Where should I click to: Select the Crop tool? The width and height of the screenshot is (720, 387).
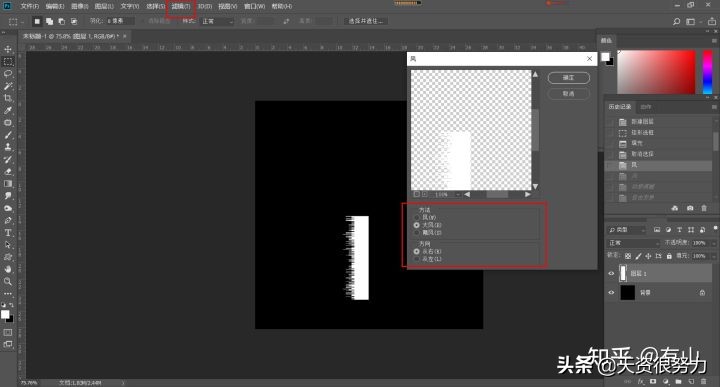(x=8, y=98)
